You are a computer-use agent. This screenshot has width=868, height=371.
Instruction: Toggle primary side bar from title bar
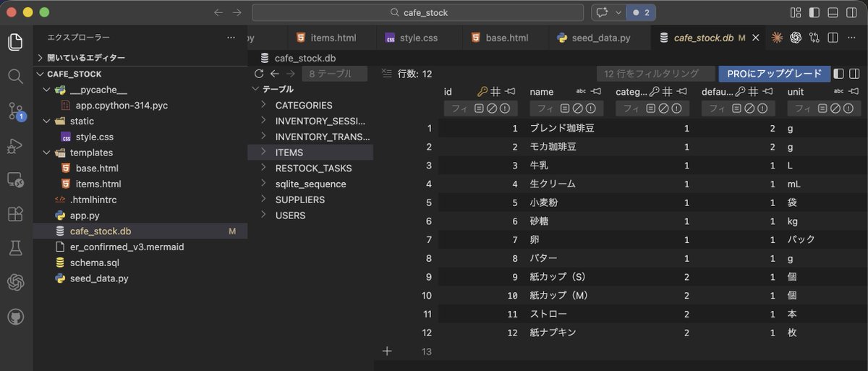[x=814, y=12]
